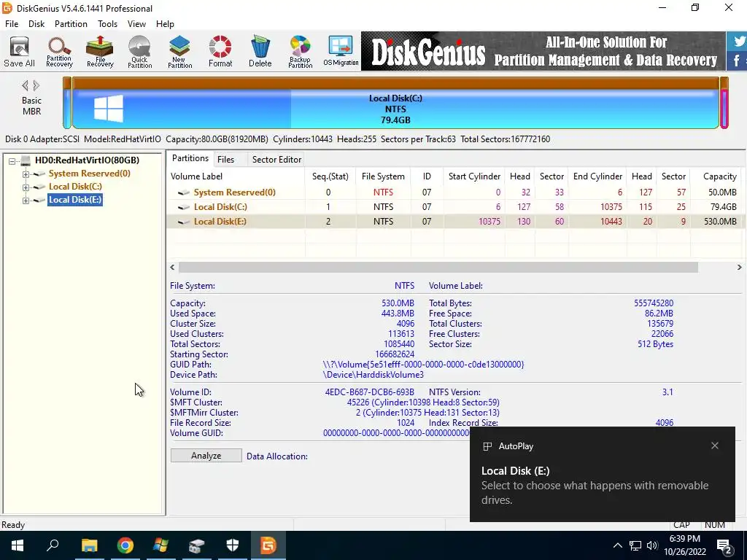Select the Windows logo partition block
Viewport: 747px width, 560px height.
pos(109,108)
